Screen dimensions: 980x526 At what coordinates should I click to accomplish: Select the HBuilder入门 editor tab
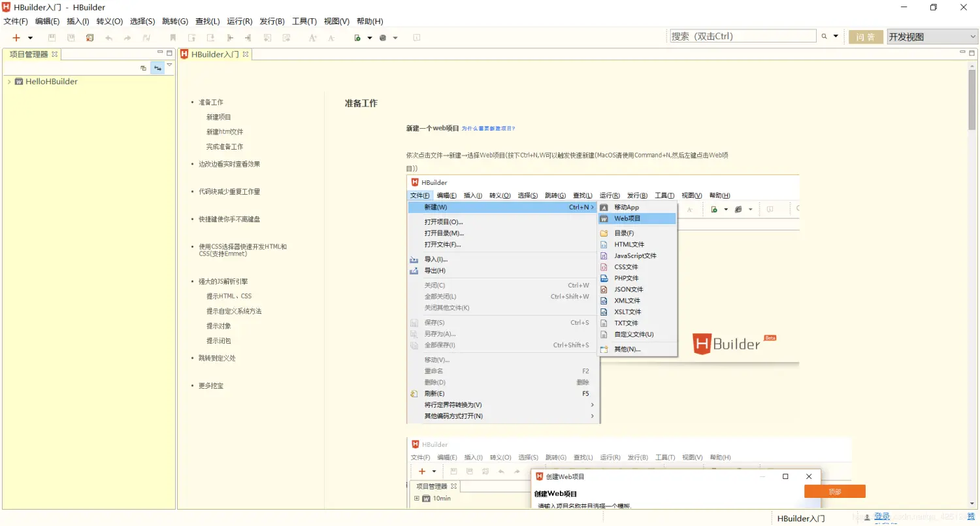[x=216, y=54]
